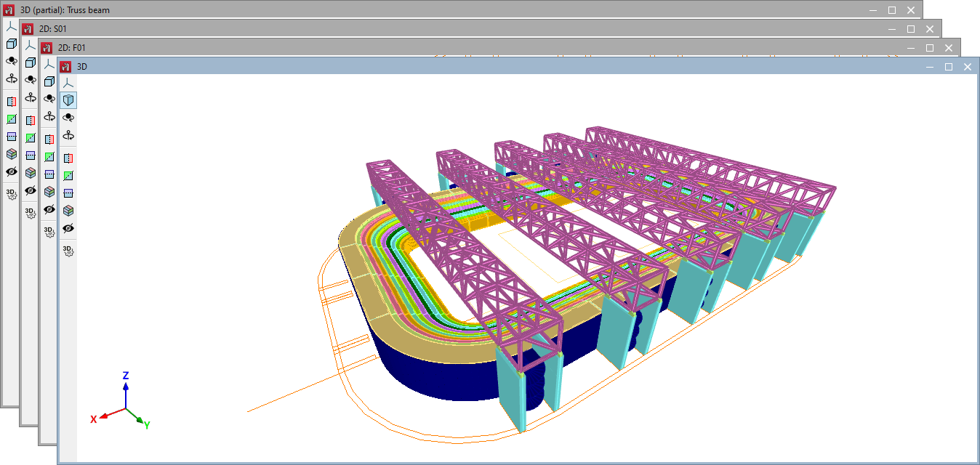This screenshot has width=980, height=465.
Task: Choose green diagonal section in 2D: S01 window
Action: tap(31, 137)
